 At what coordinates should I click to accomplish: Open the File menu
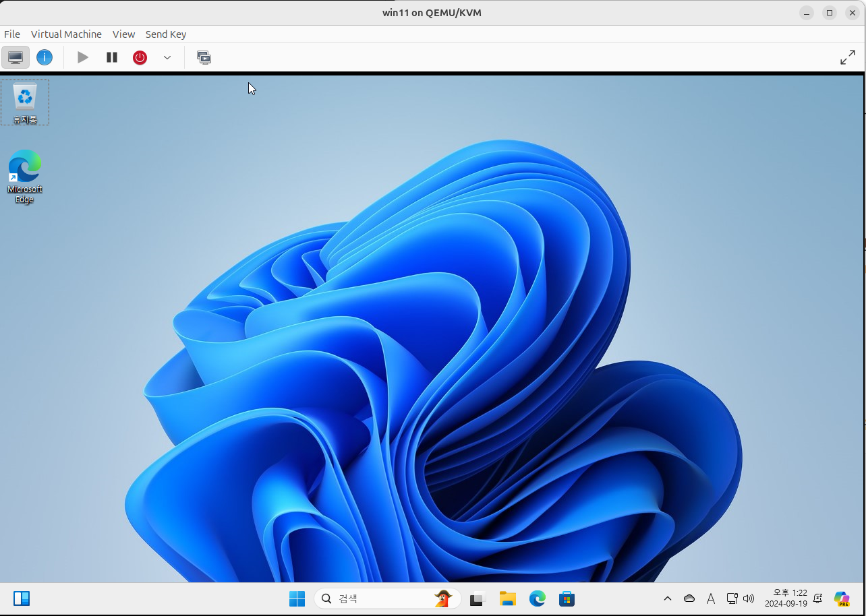(x=12, y=34)
